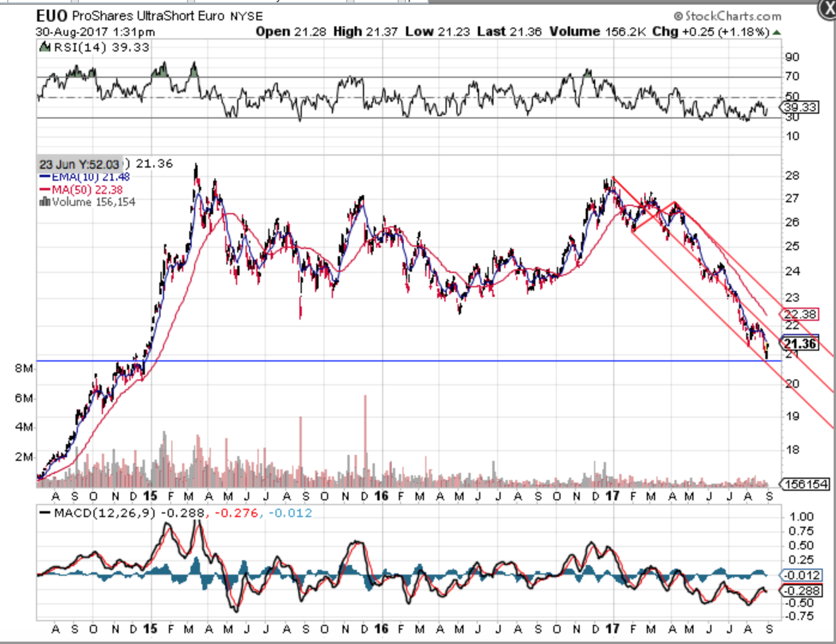This screenshot has width=836, height=644.
Task: Click the 39.33 RSI value tag on the right axis
Action: pyautogui.click(x=799, y=107)
